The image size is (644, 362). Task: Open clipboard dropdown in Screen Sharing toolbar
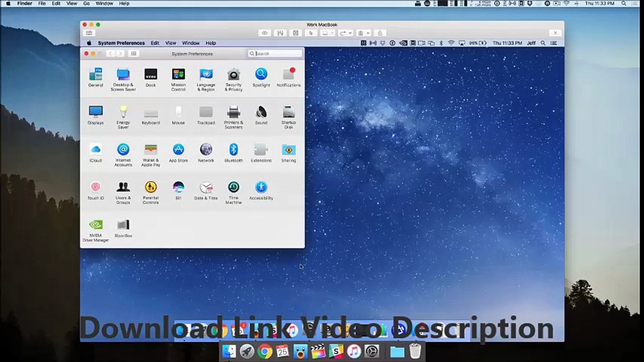point(363,33)
